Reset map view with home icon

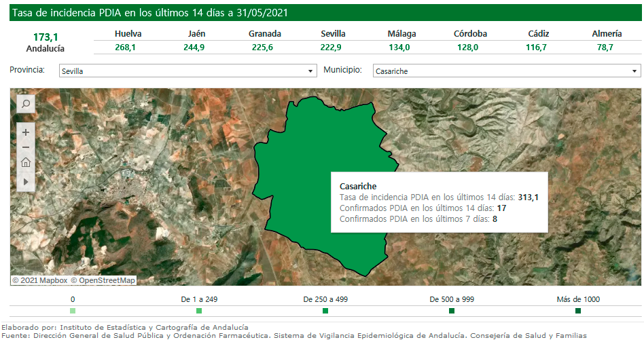26,162
